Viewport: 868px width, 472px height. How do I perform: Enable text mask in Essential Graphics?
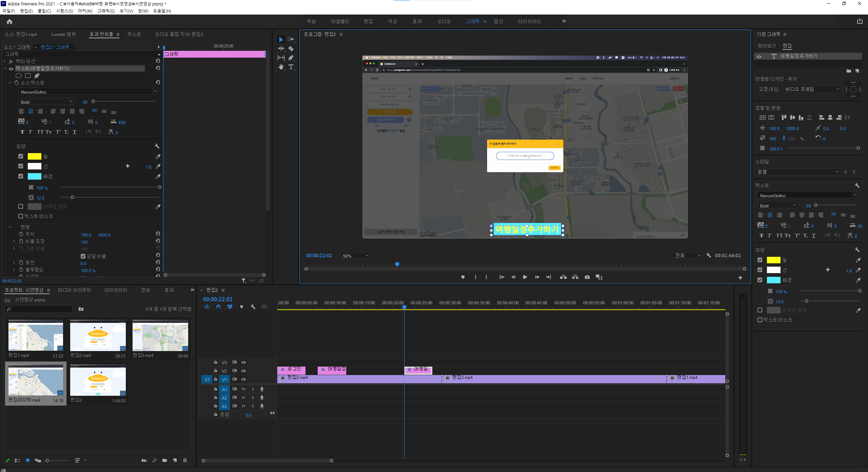[760, 320]
